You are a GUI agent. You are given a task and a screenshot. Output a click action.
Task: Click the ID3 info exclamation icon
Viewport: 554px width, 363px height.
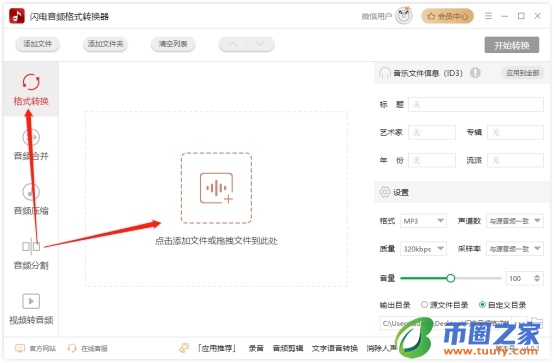coord(475,73)
